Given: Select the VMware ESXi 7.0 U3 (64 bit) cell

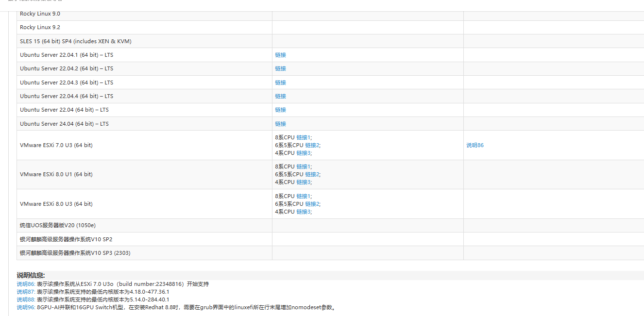Looking at the screenshot, I should pos(144,145).
